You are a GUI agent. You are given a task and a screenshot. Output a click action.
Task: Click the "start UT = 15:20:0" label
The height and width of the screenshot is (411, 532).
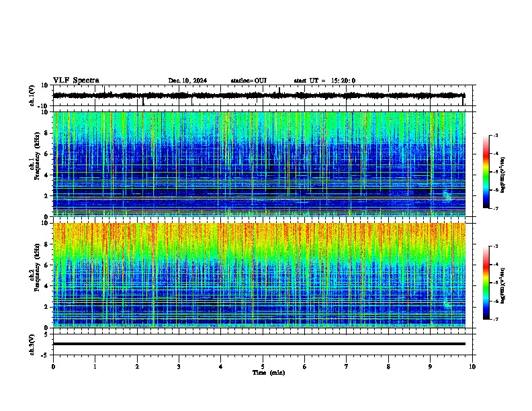coord(324,81)
